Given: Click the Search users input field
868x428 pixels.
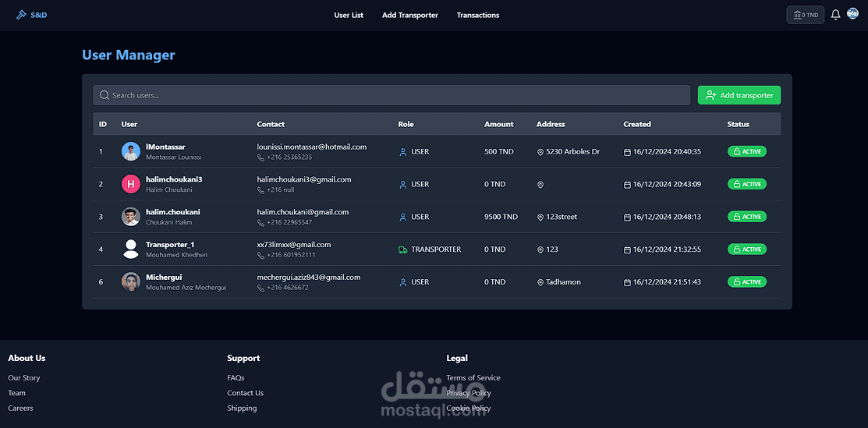Looking at the screenshot, I should click(x=391, y=95).
